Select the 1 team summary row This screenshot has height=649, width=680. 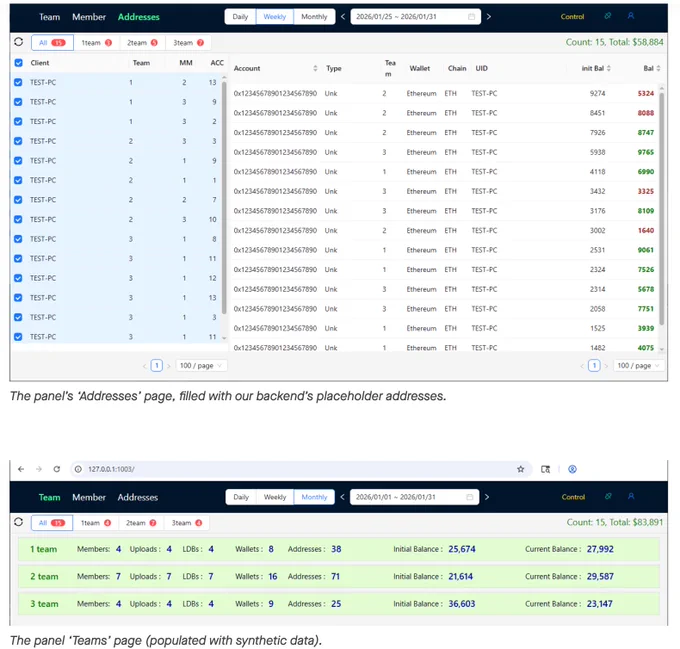[x=339, y=549]
